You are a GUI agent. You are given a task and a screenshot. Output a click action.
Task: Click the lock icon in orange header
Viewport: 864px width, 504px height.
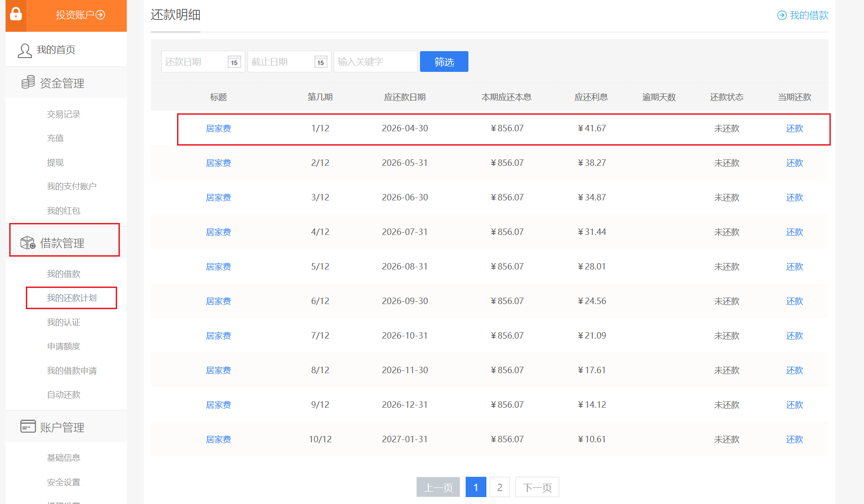(x=16, y=14)
